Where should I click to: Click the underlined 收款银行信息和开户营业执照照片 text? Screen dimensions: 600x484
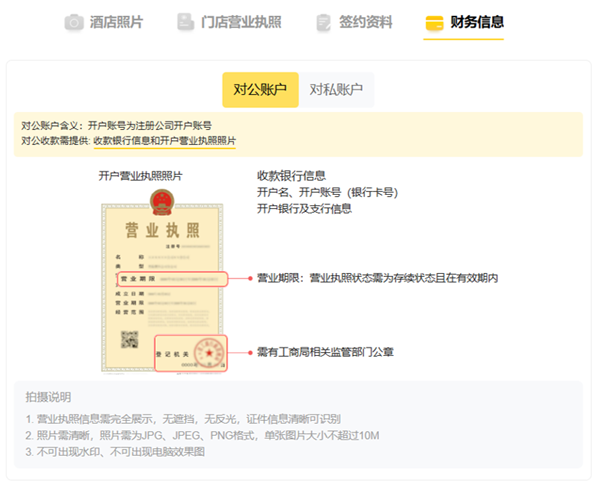click(164, 141)
